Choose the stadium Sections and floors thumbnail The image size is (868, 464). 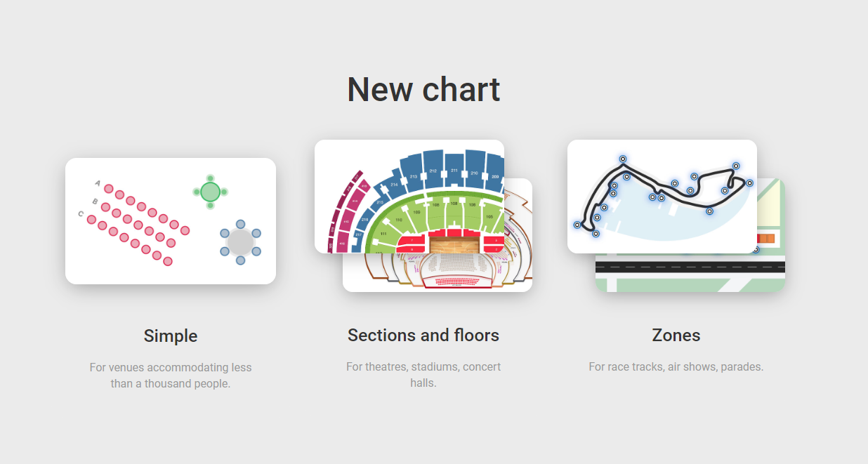(409, 197)
